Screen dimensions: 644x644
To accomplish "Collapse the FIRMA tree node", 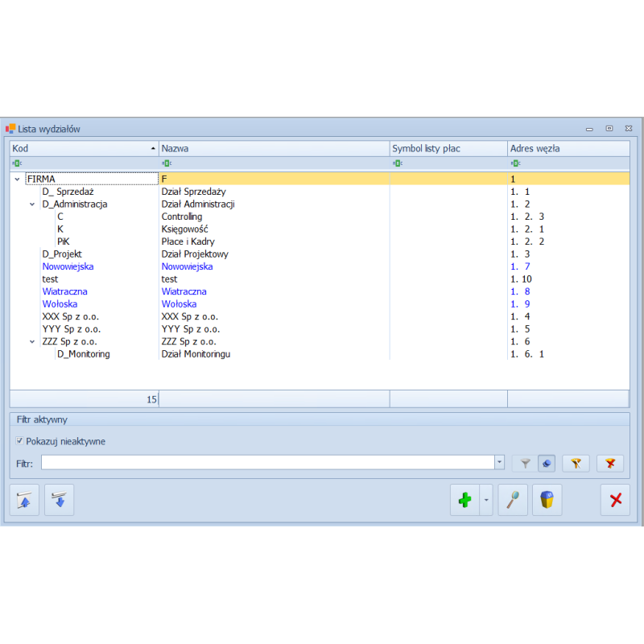I will [18, 179].
